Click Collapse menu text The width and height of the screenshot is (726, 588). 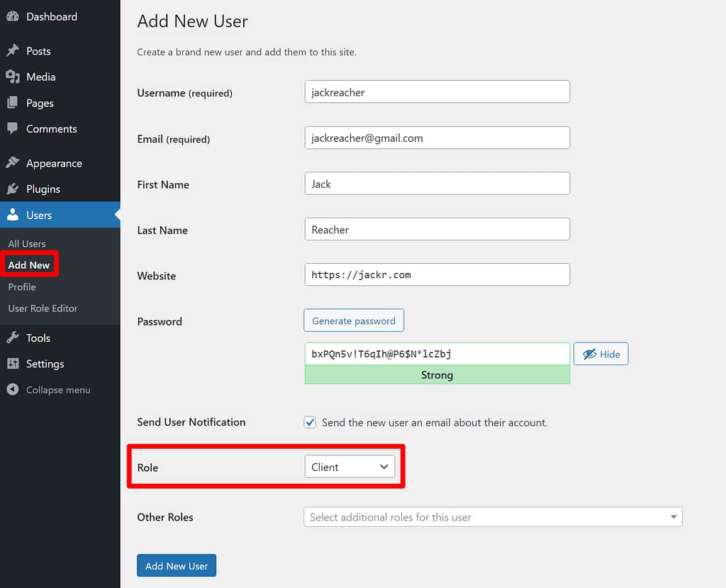[x=58, y=389]
